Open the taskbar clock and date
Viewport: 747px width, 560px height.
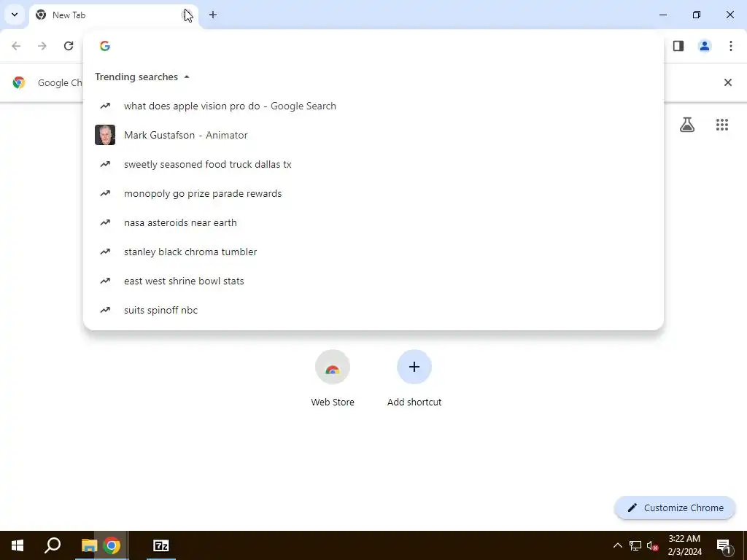684,545
